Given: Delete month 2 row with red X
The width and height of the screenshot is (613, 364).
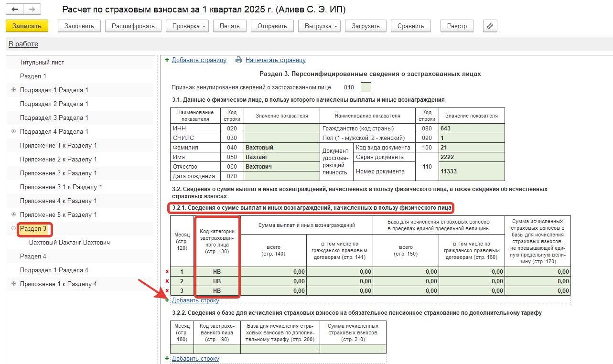Looking at the screenshot, I should [x=167, y=281].
